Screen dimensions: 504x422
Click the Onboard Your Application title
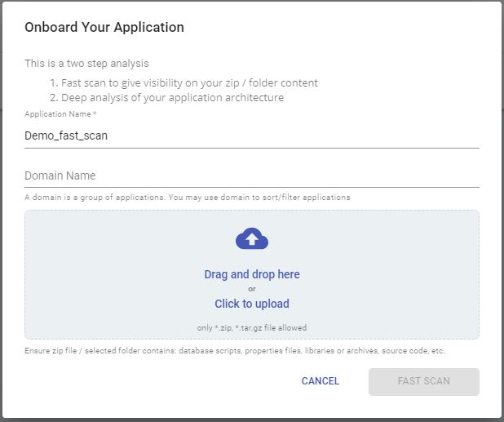[104, 27]
